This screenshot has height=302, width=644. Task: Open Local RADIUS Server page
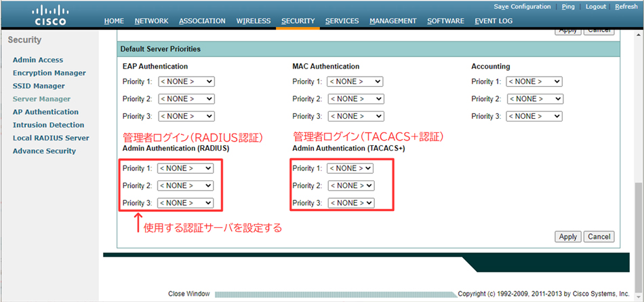coord(51,138)
